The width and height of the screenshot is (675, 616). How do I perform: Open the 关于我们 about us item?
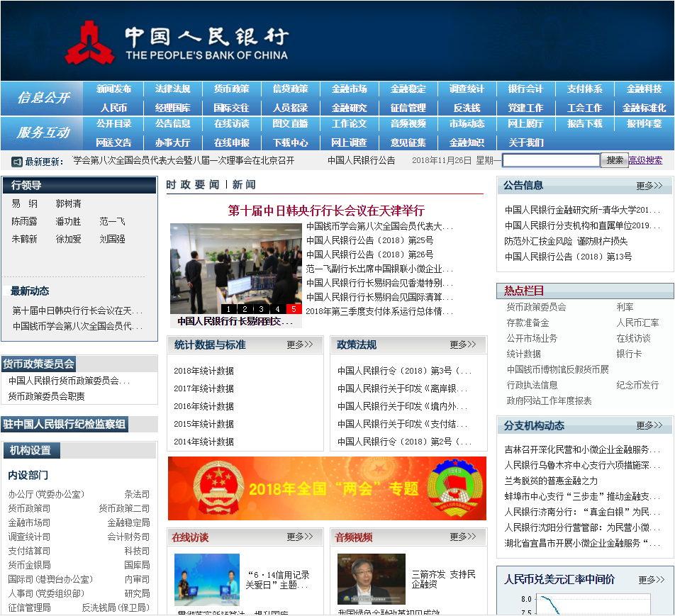[525, 143]
